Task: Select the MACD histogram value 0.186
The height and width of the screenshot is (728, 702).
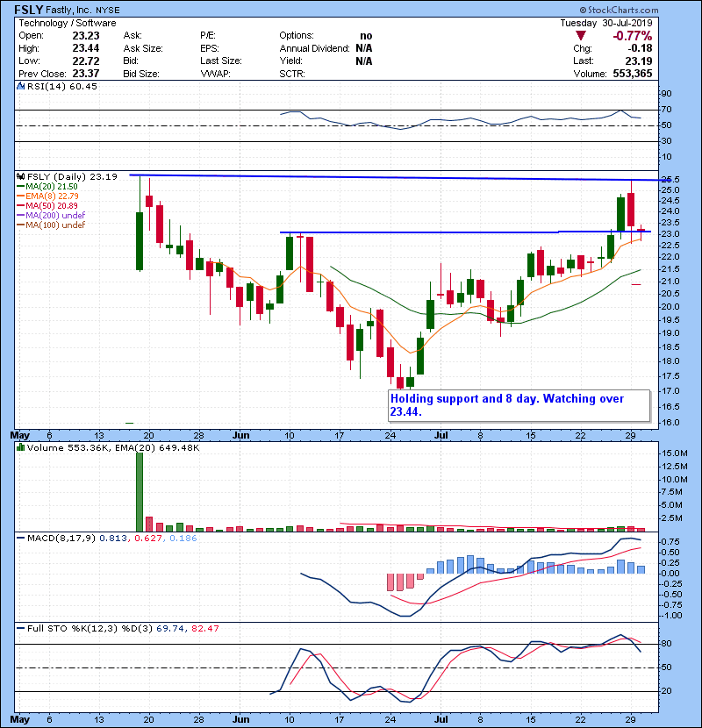Action: [x=183, y=539]
